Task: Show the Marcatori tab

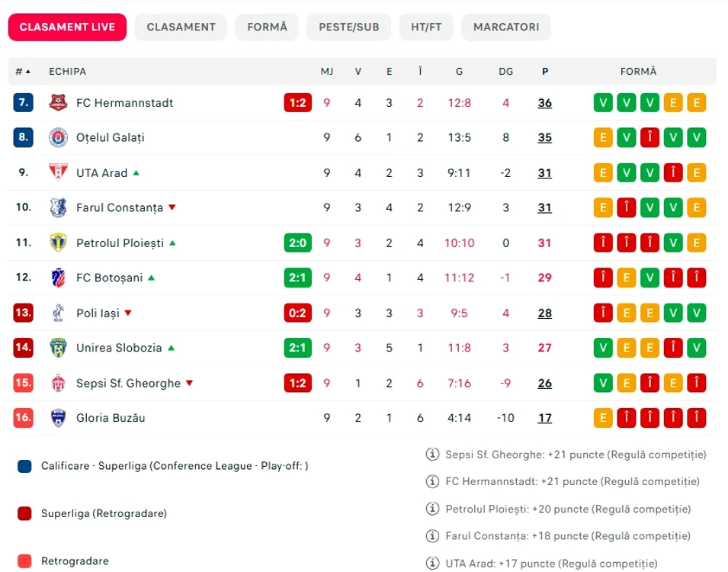Action: 506,27
